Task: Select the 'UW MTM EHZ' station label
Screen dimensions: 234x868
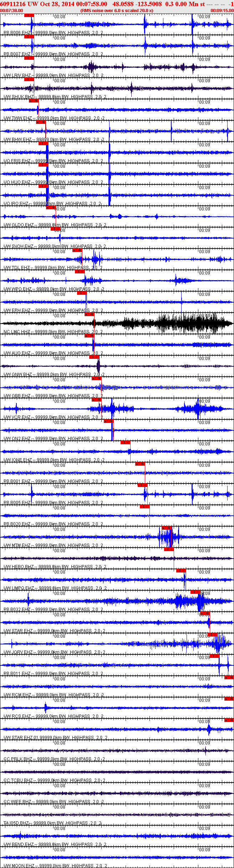Action: click(x=17, y=545)
